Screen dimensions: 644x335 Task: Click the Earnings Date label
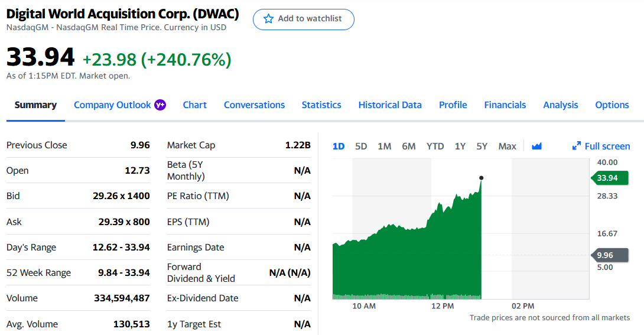(x=196, y=247)
